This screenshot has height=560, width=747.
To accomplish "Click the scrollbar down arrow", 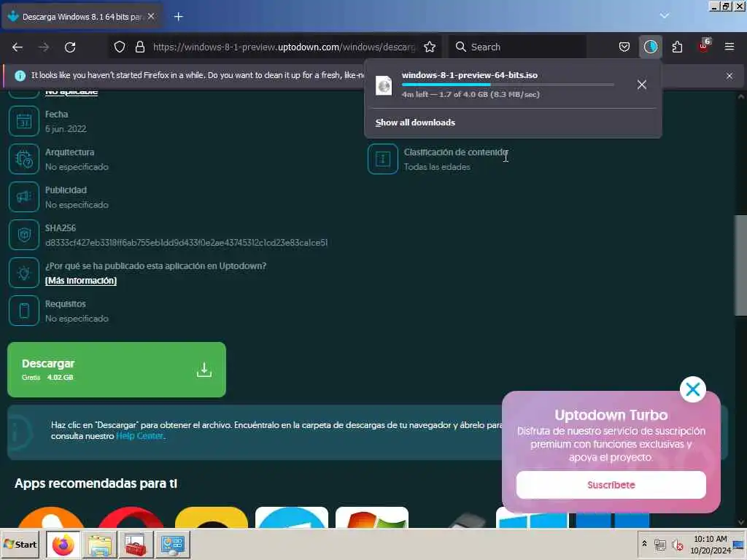I will [x=741, y=522].
